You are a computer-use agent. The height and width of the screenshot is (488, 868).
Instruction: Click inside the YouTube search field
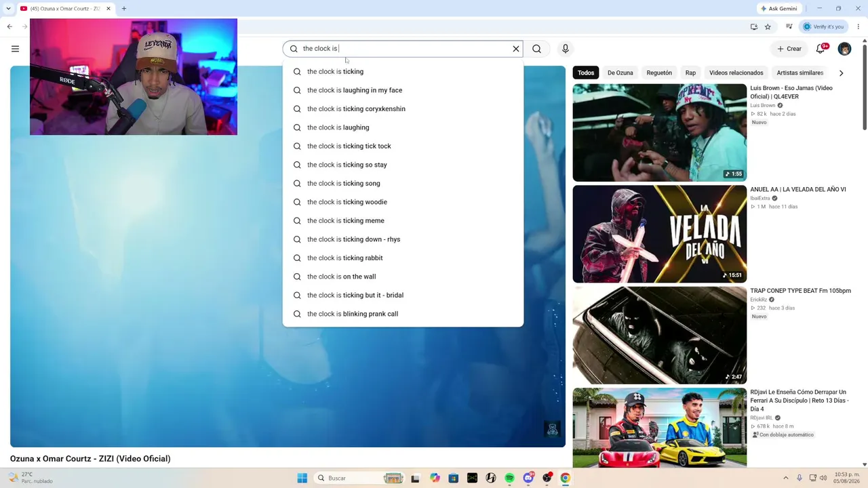(403, 49)
